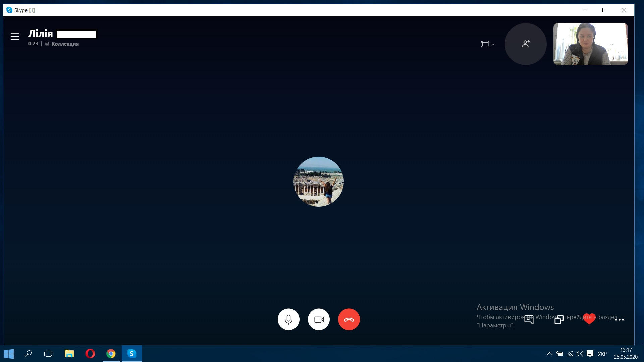
Task: Show hidden system tray icons
Action: [x=549, y=354]
